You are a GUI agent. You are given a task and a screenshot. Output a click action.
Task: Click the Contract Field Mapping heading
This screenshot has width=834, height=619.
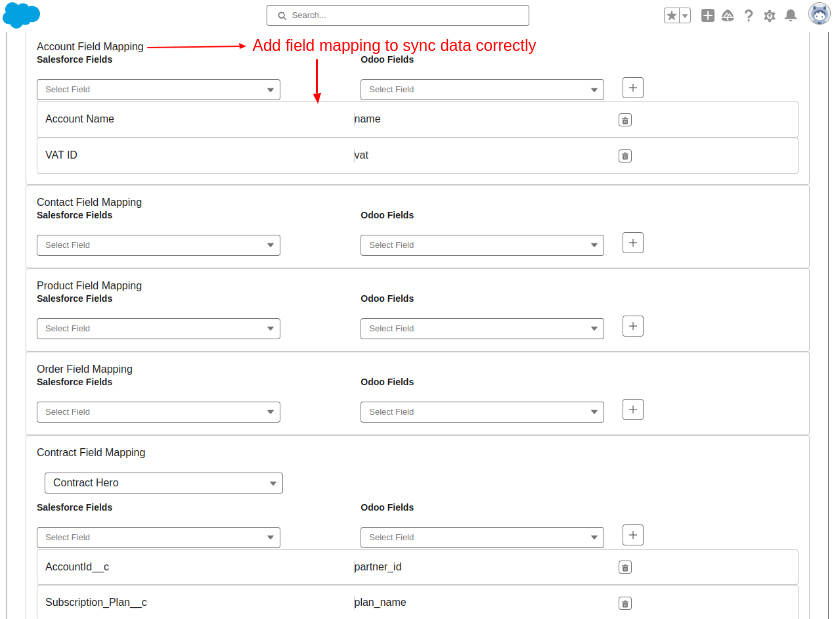(x=91, y=453)
